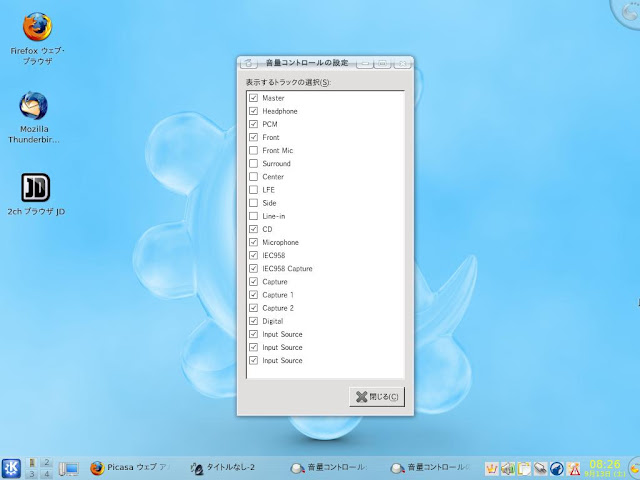640x480 pixels.
Task: Enable the Side track checkbox
Action: [253, 203]
